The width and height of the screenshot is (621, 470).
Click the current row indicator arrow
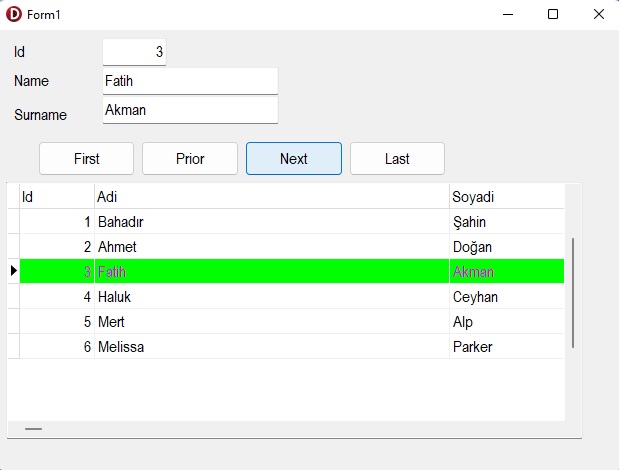(14, 271)
